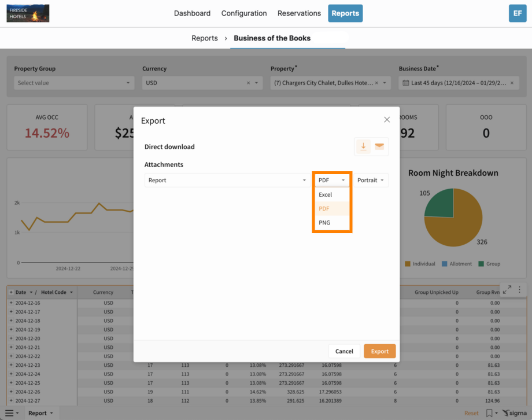
Task: Open the Property dropdown arrow
Action: [385, 83]
